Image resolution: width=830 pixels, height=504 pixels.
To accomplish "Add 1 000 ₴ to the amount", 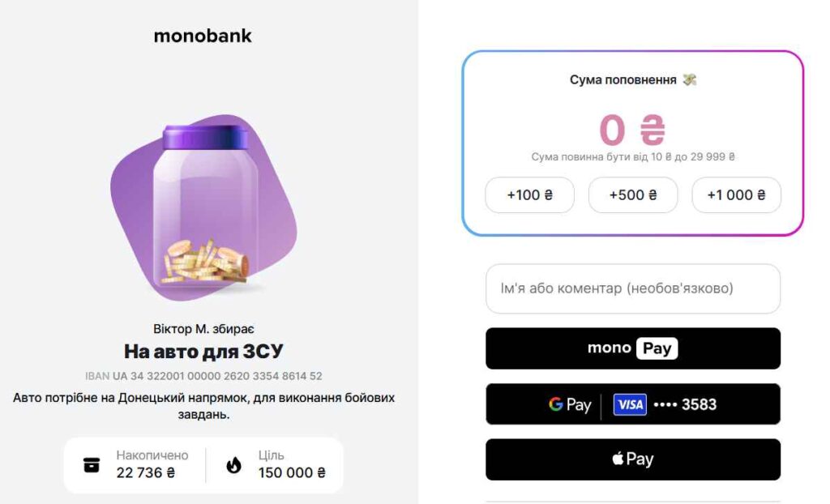I will (736, 195).
